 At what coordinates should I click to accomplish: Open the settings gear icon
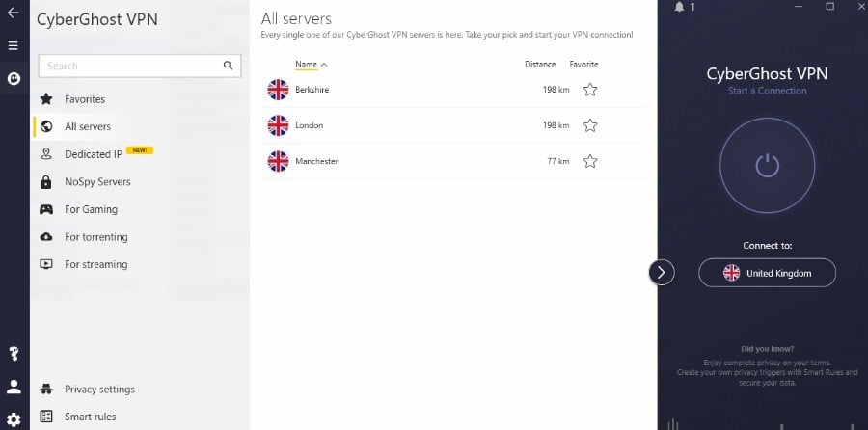click(x=14, y=419)
